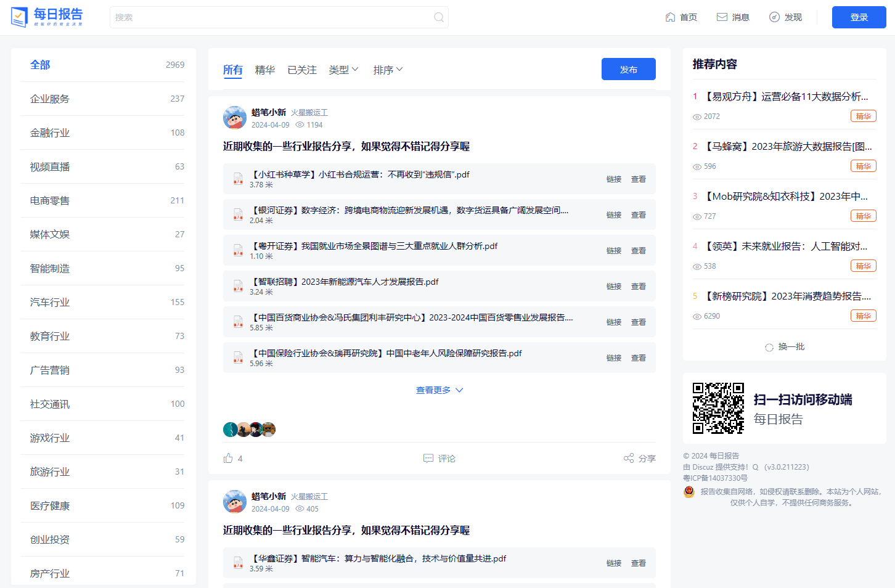Image resolution: width=895 pixels, height=588 pixels.
Task: Click PDF icon for 华鑫证券 file
Action: coord(238,563)
